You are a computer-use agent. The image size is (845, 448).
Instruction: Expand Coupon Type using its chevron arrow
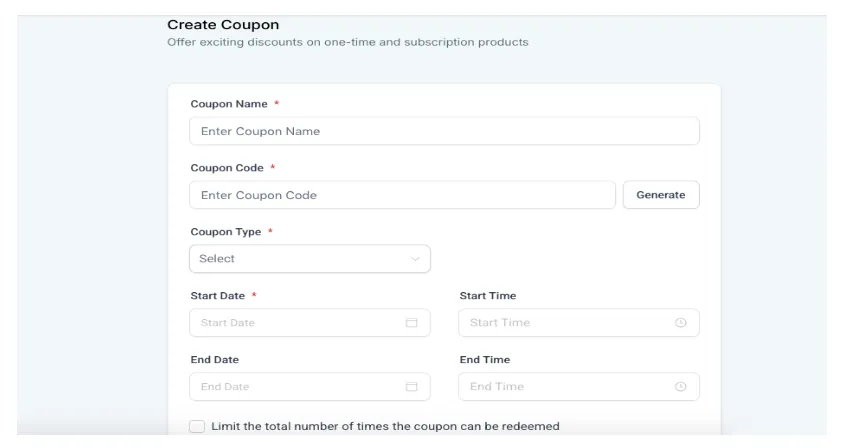(415, 259)
